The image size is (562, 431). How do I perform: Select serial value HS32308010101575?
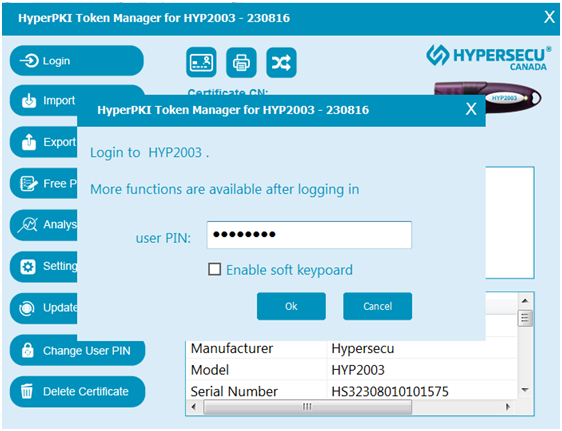pos(390,391)
